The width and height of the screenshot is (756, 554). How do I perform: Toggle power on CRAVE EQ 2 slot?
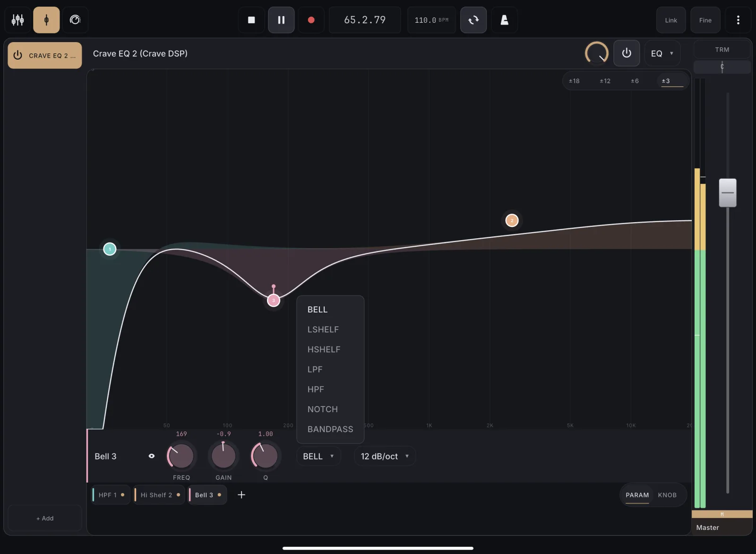coord(18,55)
